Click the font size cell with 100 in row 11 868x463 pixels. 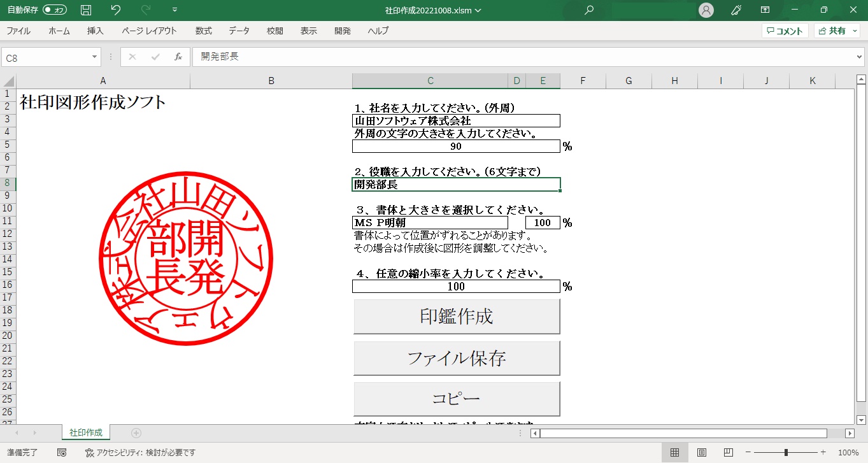[543, 222]
